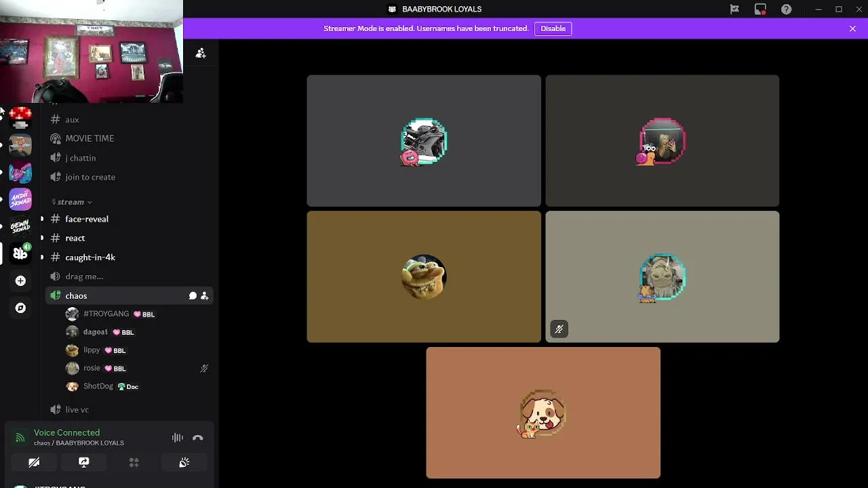Open the caught-in-4k channel
This screenshot has width=868, height=488.
pyautogui.click(x=129, y=258)
